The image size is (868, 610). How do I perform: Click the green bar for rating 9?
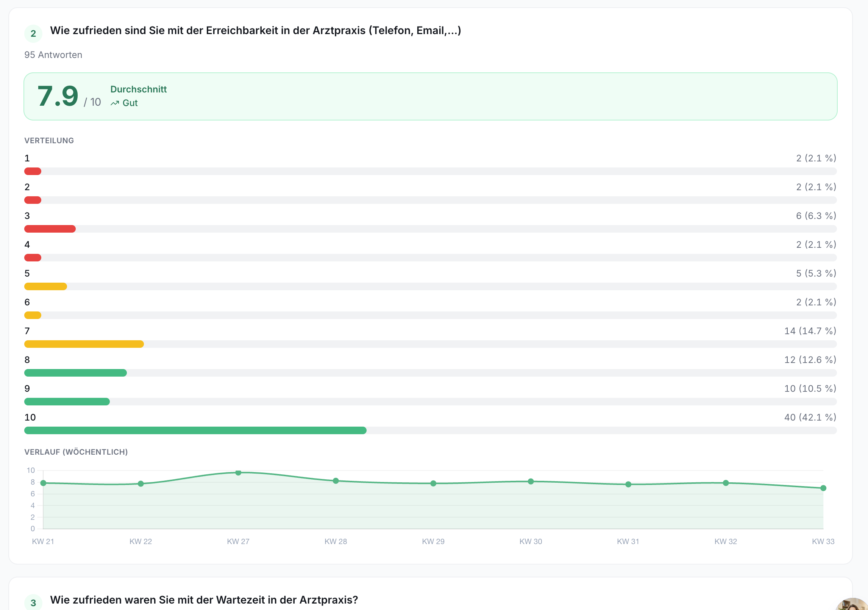coord(67,402)
